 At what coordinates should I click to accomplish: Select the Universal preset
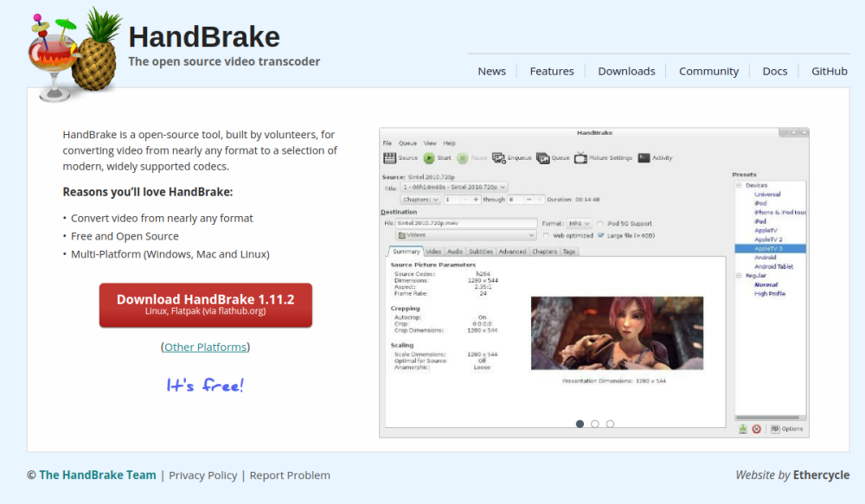pyautogui.click(x=767, y=195)
